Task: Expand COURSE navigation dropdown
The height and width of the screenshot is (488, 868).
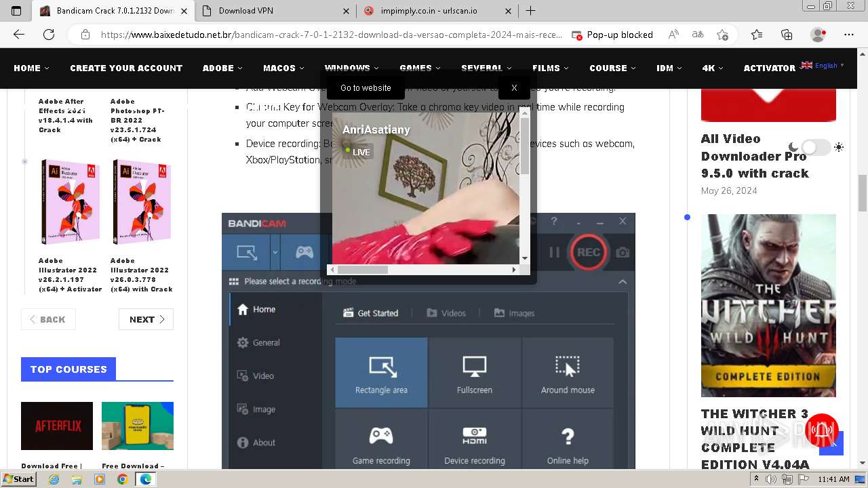Action: (612, 68)
